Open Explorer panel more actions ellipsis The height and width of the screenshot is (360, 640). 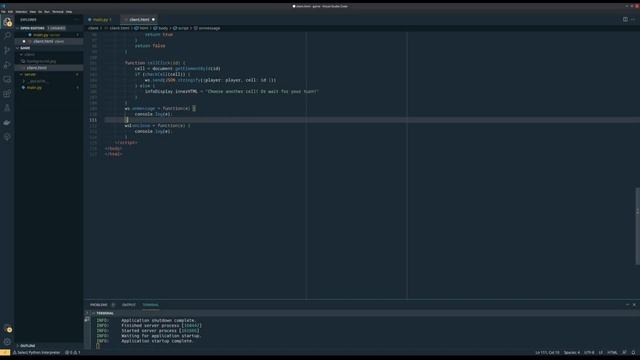[x=76, y=20]
